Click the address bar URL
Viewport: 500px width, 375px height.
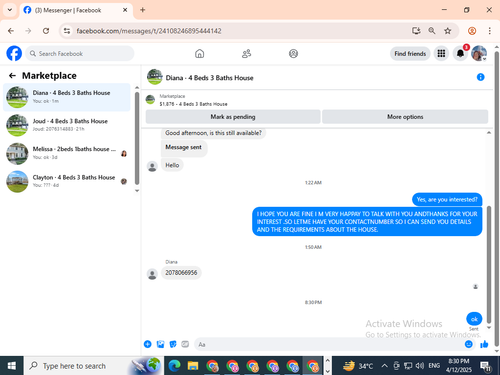[149, 31]
